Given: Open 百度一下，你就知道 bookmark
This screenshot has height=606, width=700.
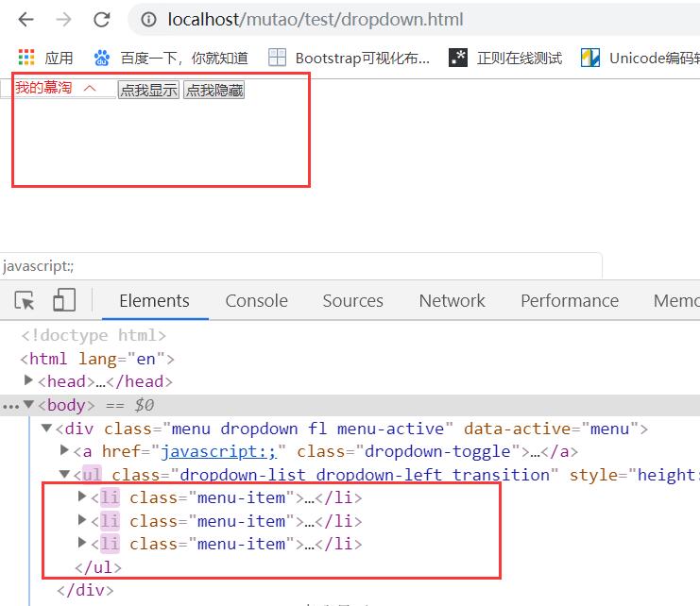Looking at the screenshot, I should click(x=184, y=58).
